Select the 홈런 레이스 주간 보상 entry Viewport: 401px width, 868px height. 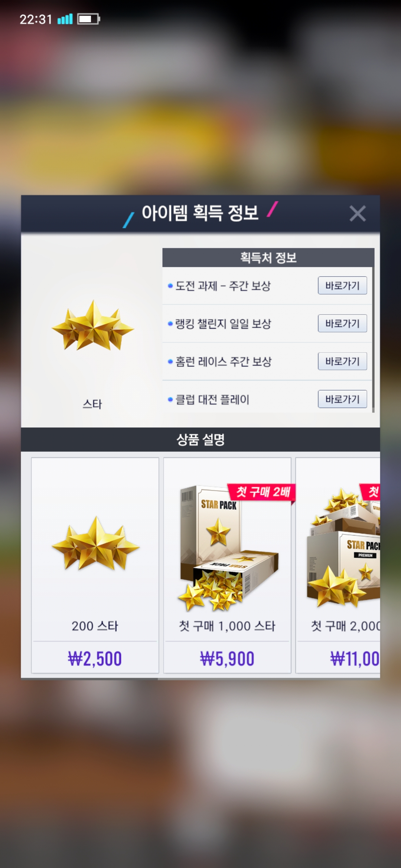click(x=240, y=362)
